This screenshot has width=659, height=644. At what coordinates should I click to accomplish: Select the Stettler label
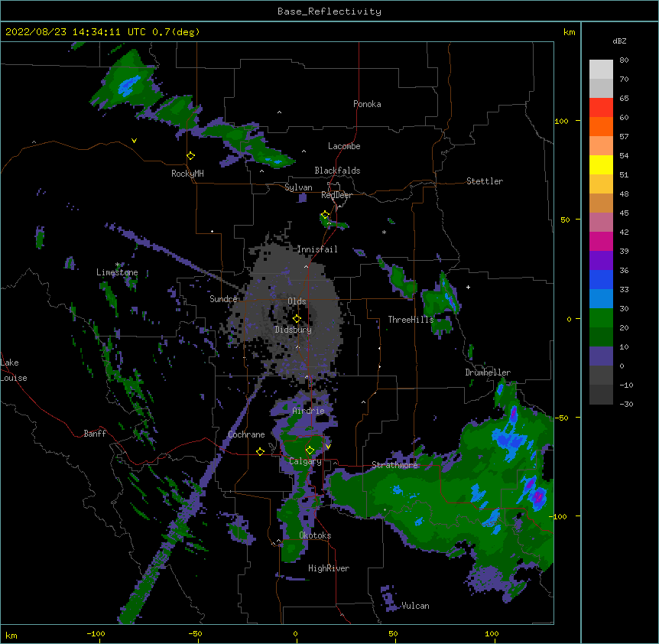point(485,181)
